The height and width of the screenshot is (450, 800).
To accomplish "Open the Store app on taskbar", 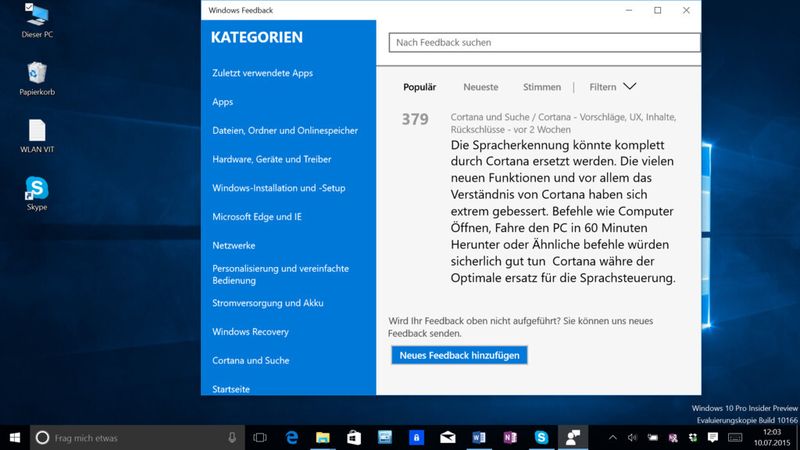I will click(x=354, y=438).
